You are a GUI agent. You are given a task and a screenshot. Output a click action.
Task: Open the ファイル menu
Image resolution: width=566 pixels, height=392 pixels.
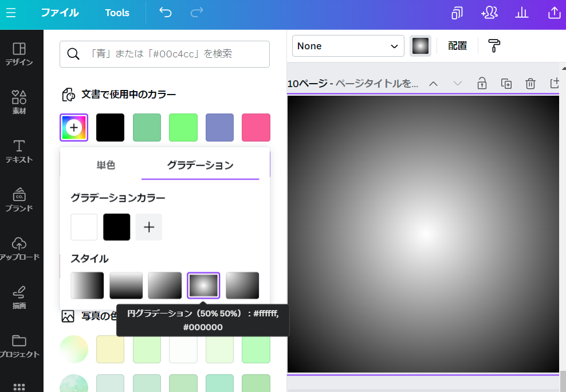pos(60,13)
